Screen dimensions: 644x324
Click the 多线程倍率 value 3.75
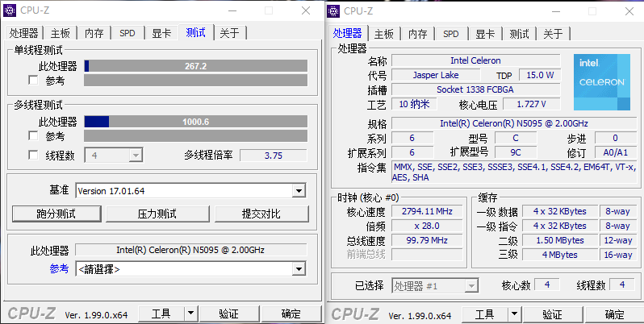point(274,156)
